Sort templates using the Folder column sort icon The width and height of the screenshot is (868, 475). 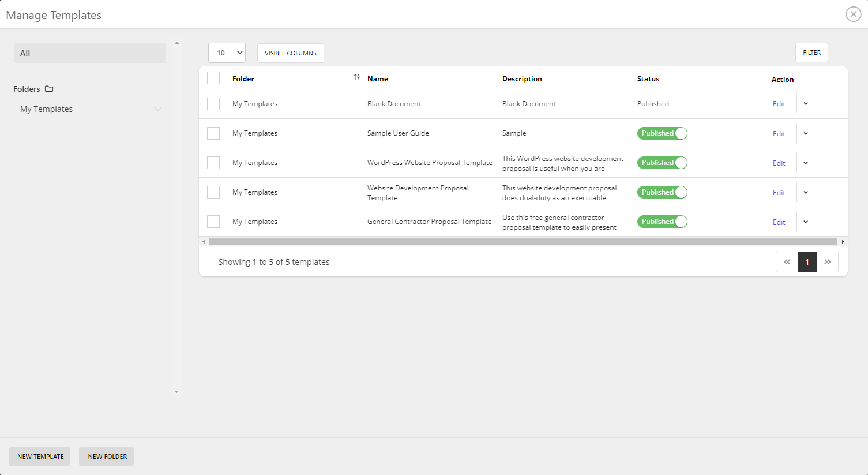click(x=356, y=77)
